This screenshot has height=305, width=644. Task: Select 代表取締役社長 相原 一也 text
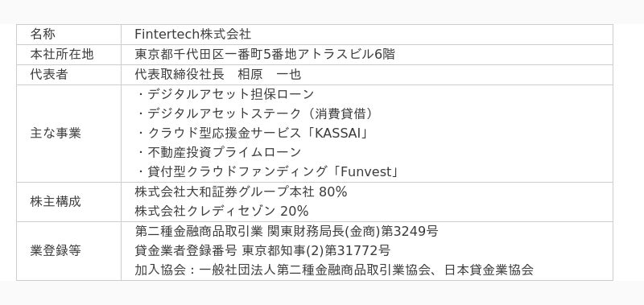click(217, 74)
